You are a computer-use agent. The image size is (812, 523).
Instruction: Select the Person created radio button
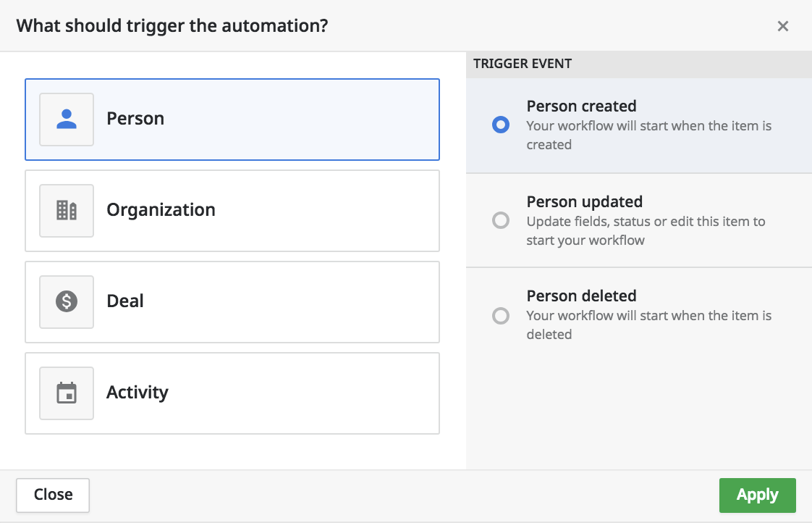[x=500, y=125]
